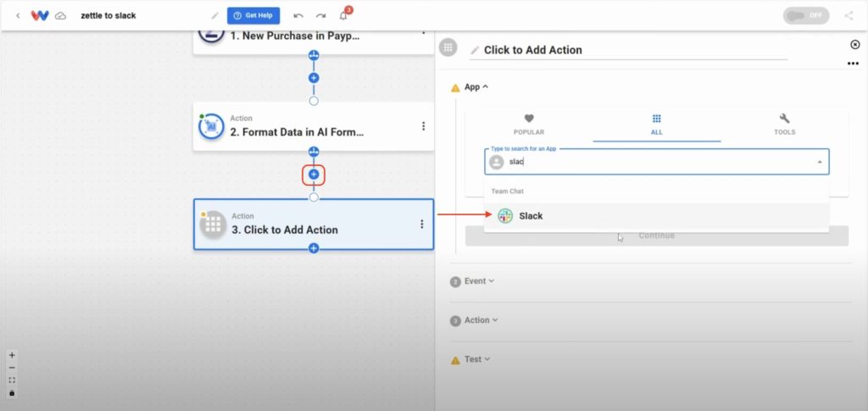Open three-dot menu for step 3
Screen dimensions: 868x411
[422, 224]
